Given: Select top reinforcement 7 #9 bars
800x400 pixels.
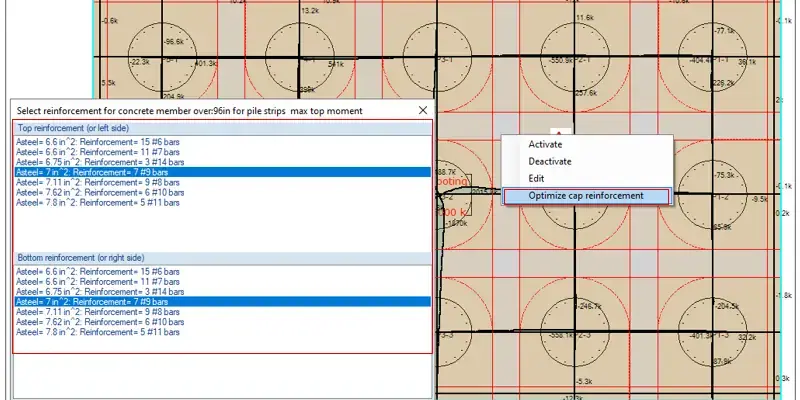Looking at the screenshot, I should pos(222,172).
